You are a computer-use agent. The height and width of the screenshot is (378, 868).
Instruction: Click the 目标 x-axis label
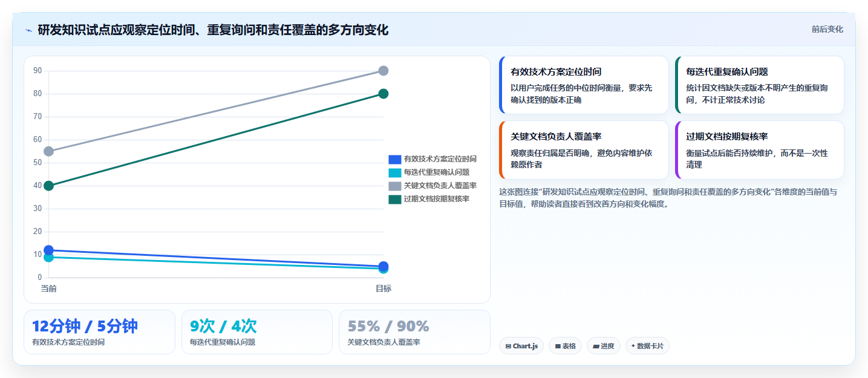click(x=383, y=288)
